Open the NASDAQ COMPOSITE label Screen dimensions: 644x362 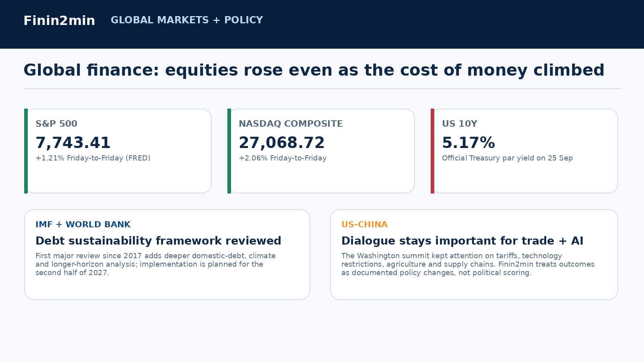click(x=291, y=124)
